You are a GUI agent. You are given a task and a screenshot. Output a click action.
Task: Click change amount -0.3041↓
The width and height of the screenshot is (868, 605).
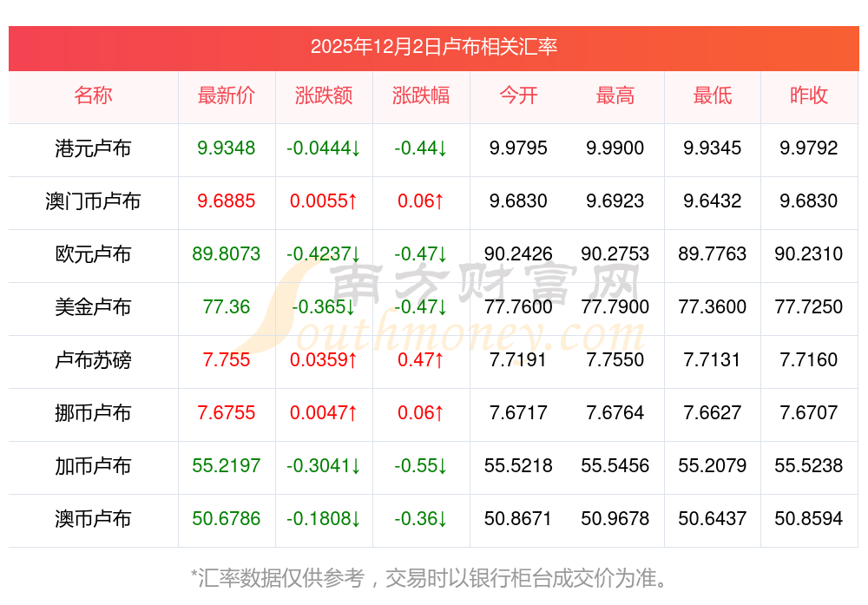tap(324, 465)
